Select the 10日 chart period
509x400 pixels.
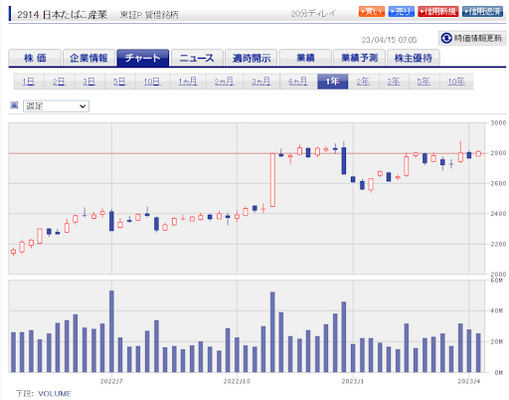(x=152, y=82)
